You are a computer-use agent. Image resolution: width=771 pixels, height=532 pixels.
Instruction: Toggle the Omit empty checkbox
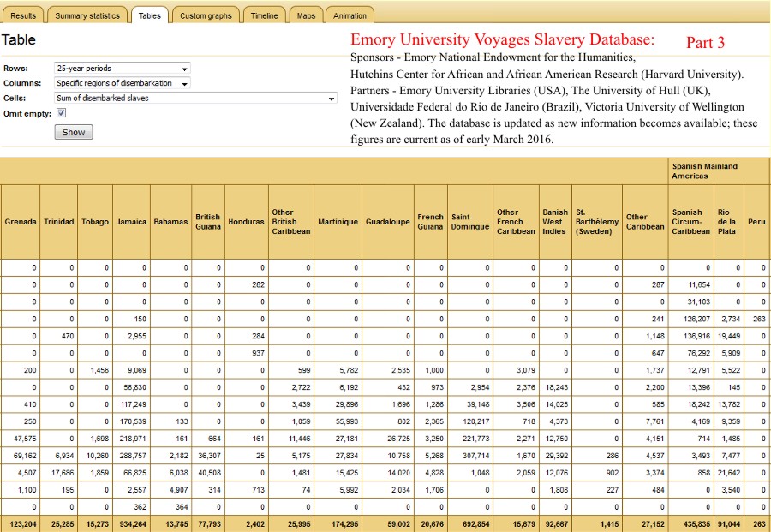coord(61,112)
